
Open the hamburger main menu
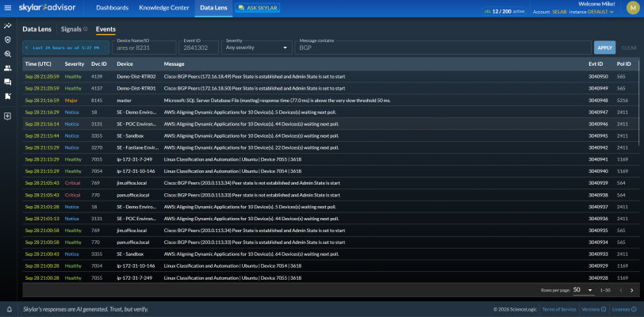click(x=7, y=8)
